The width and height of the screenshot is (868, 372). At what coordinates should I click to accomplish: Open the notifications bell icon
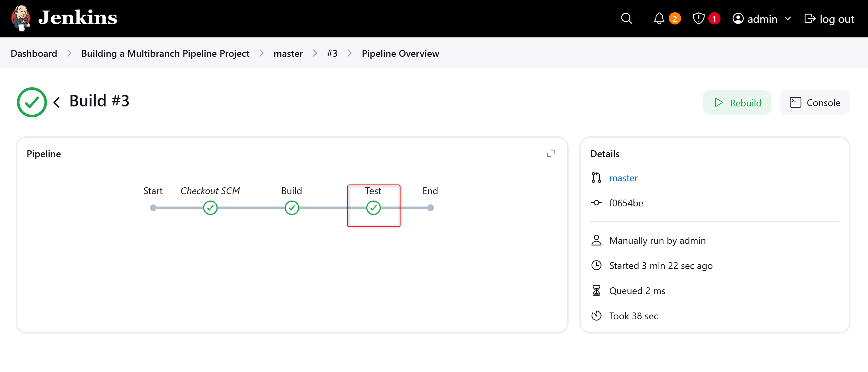click(x=659, y=18)
